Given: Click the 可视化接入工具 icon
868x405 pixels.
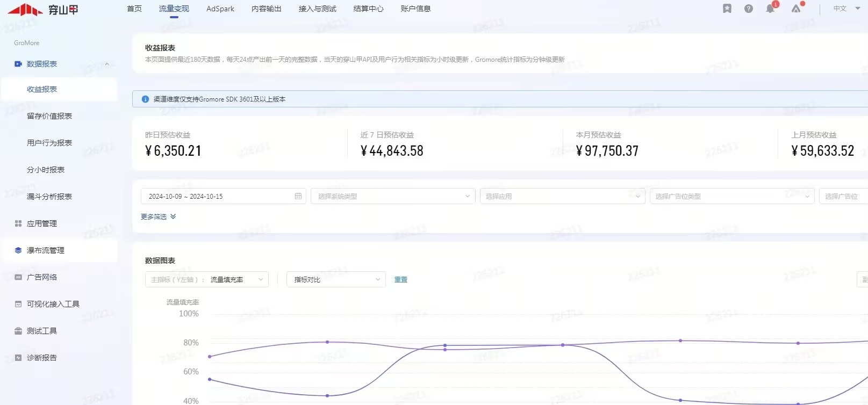Looking at the screenshot, I should pos(18,304).
